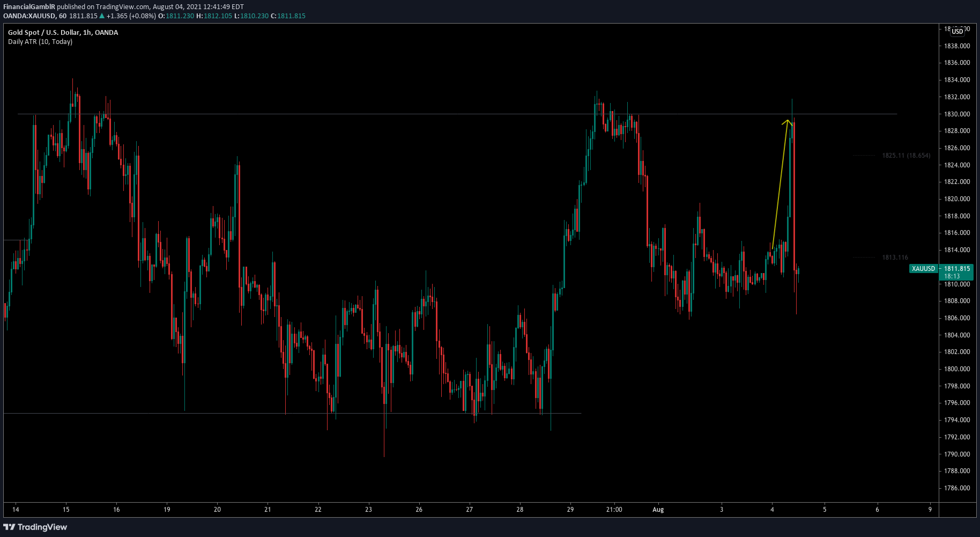980x537 pixels.
Task: Click the 21:00 time axis label
Action: 614,510
